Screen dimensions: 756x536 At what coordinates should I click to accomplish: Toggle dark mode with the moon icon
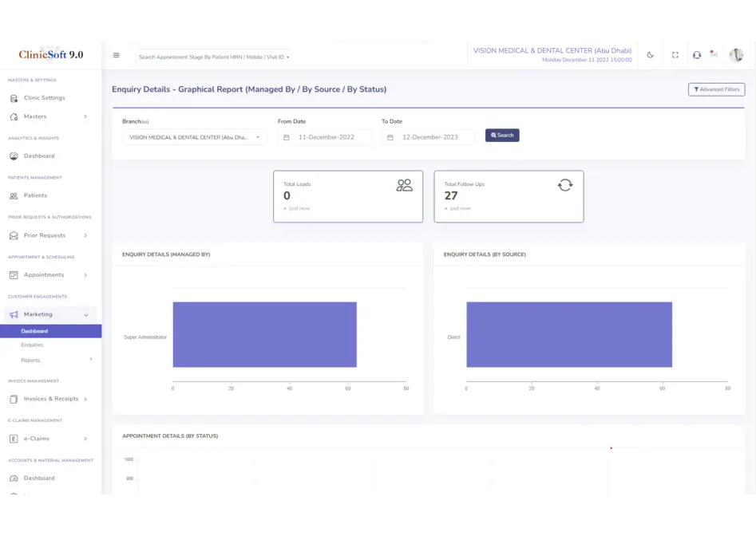tap(650, 55)
